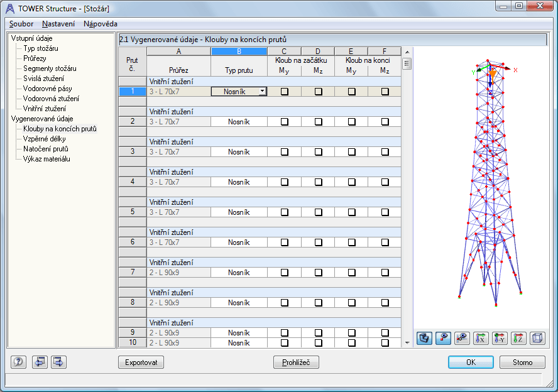
Task: Switch to view along X axis
Action: pyautogui.click(x=480, y=338)
